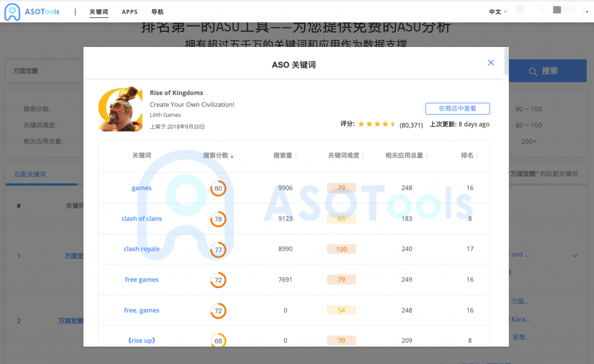Click the search volume 9123
Image resolution: width=594 pixels, height=364 pixels.
pos(285,219)
